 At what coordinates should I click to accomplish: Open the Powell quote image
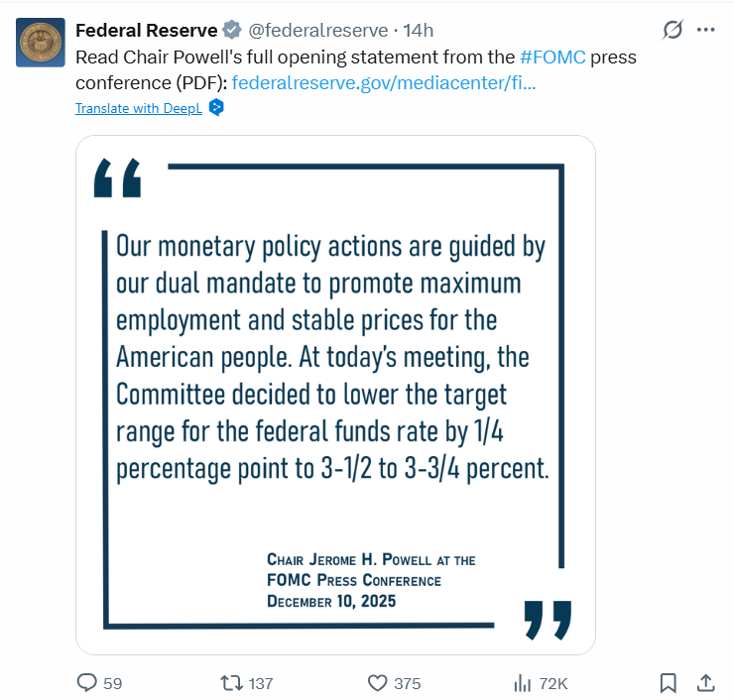[x=335, y=395]
